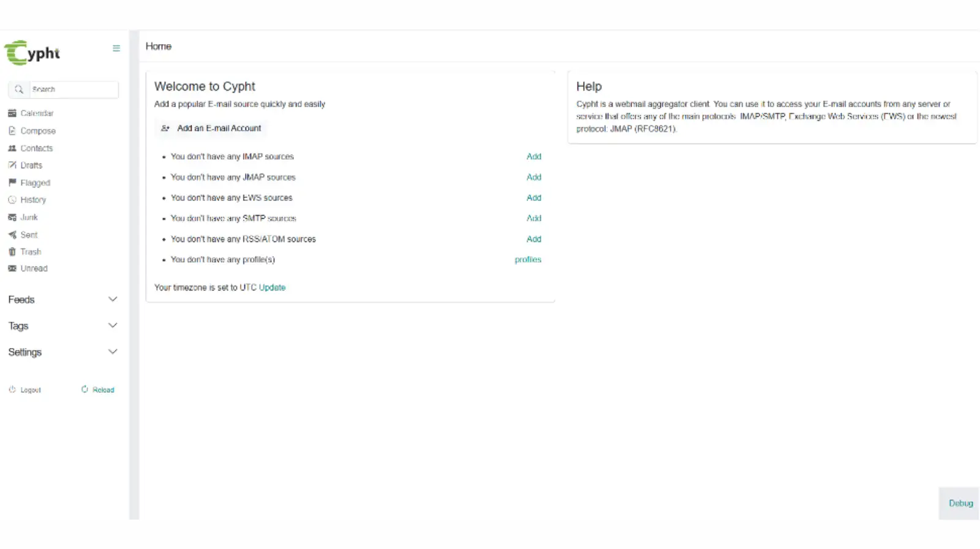This screenshot has width=980, height=549.
Task: Click the Calendar icon in sidebar
Action: point(12,113)
